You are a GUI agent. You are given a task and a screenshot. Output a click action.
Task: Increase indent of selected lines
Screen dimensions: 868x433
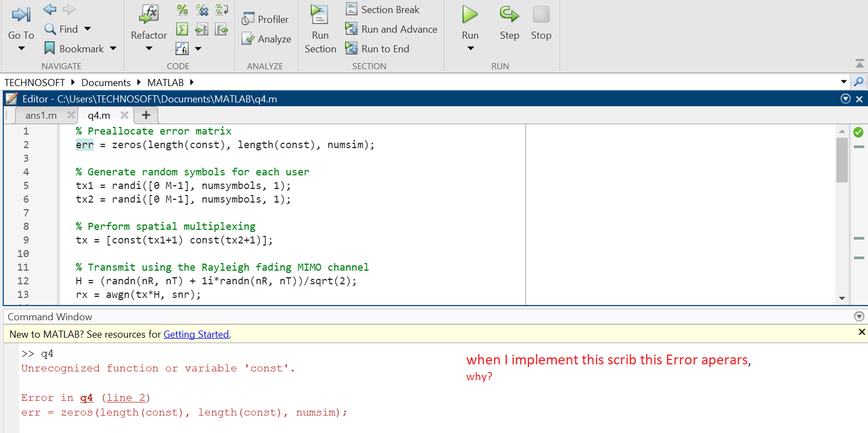coord(202,29)
